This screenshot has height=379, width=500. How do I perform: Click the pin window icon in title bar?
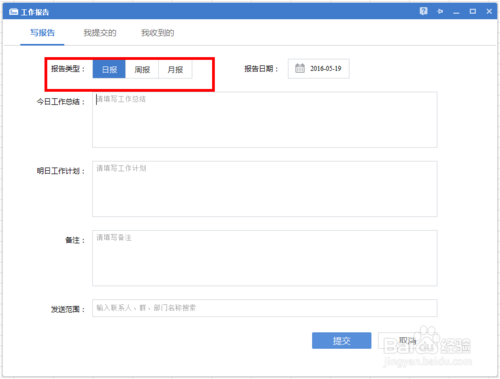pyautogui.click(x=440, y=12)
